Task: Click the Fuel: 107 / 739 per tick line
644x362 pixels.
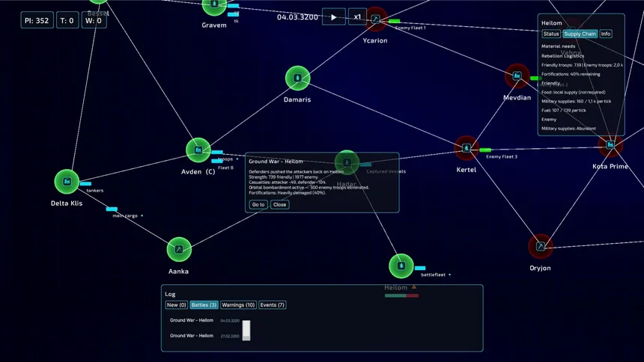Action: pos(563,111)
